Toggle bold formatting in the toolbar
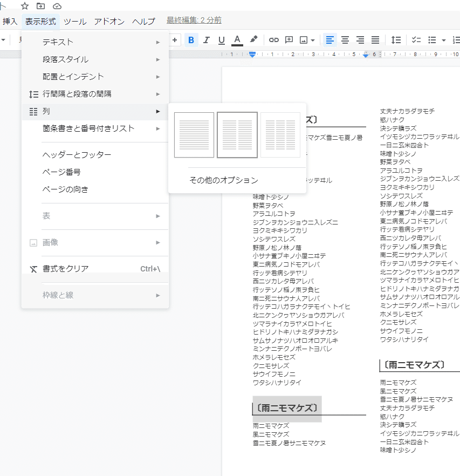The width and height of the screenshot is (460, 476). point(190,40)
